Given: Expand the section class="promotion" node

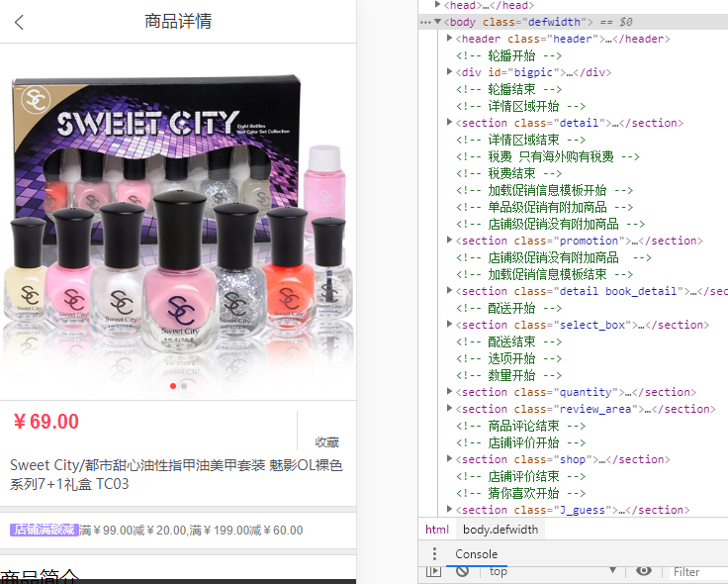Looking at the screenshot, I should [x=449, y=241].
